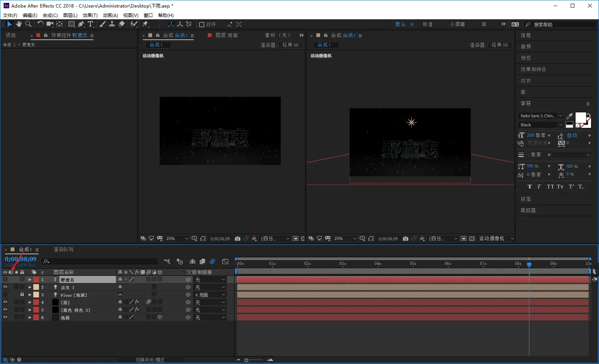Select the Zoom tool in toolbar
This screenshot has height=364, width=599.
point(28,24)
